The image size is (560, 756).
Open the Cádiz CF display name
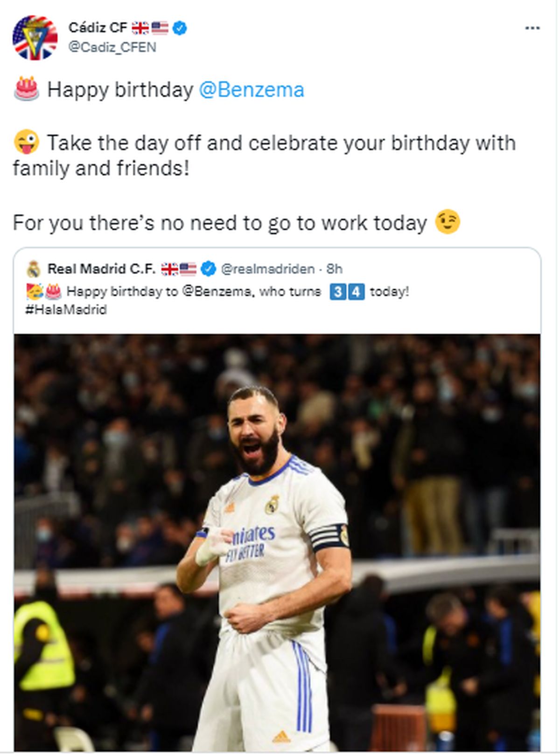[98, 28]
